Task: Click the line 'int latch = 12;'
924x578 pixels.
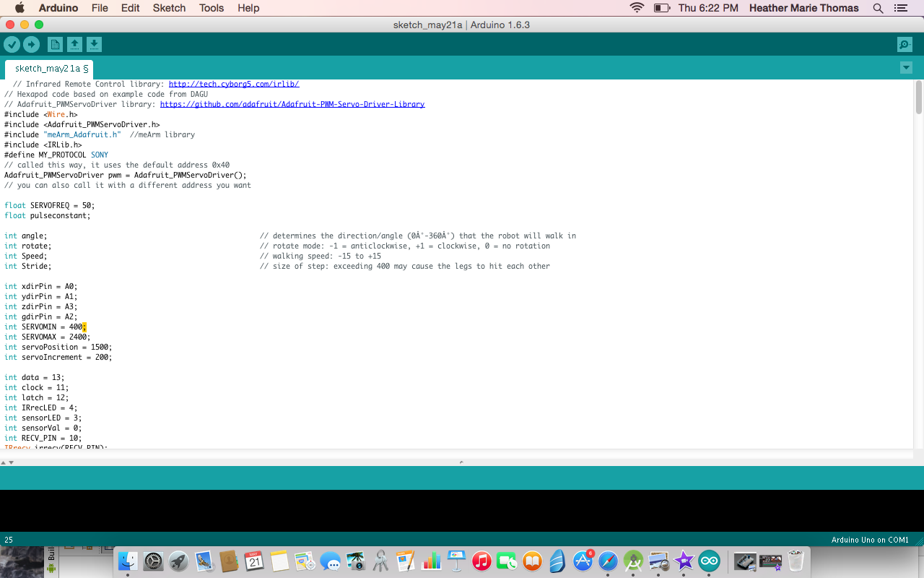Action: [x=36, y=397]
